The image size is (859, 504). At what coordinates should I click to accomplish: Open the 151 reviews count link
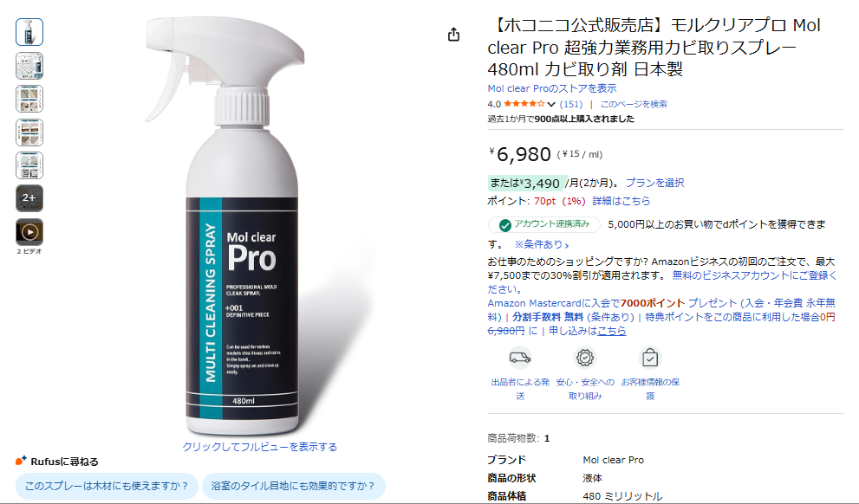[x=571, y=104]
